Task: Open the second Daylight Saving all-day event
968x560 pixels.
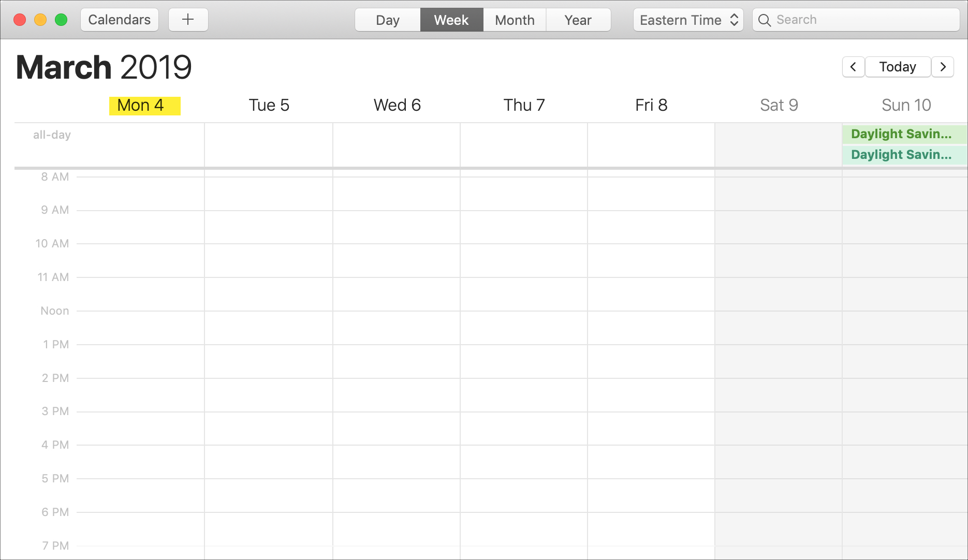Action: [904, 155]
